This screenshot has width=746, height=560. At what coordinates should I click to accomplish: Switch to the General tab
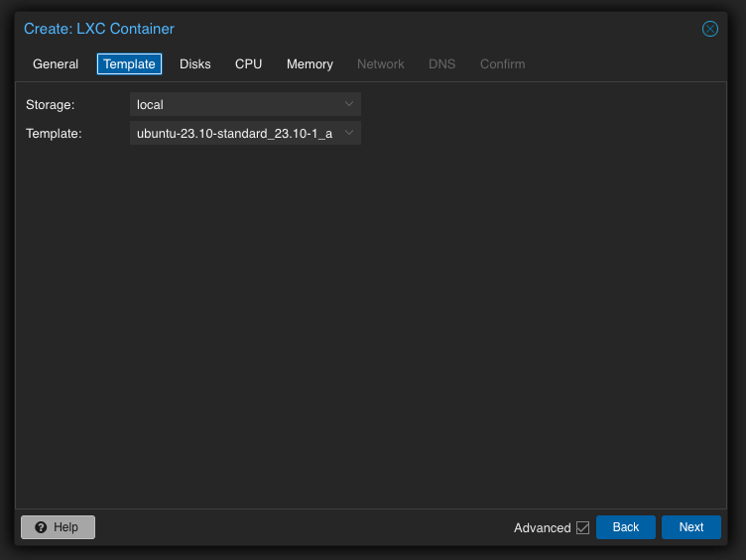[x=56, y=64]
